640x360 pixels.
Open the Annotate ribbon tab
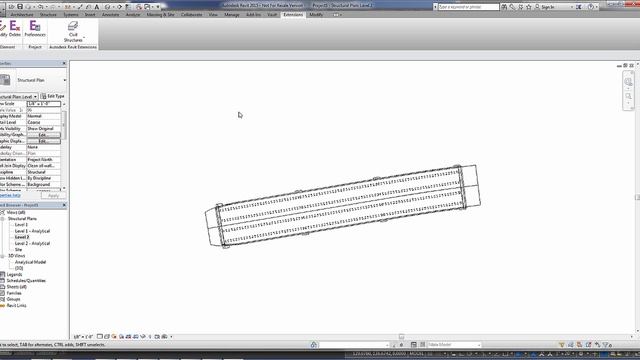tap(110, 15)
